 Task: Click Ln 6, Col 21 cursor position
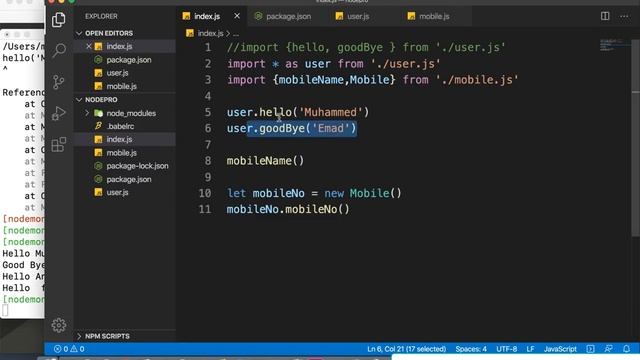pyautogui.click(x=407, y=349)
